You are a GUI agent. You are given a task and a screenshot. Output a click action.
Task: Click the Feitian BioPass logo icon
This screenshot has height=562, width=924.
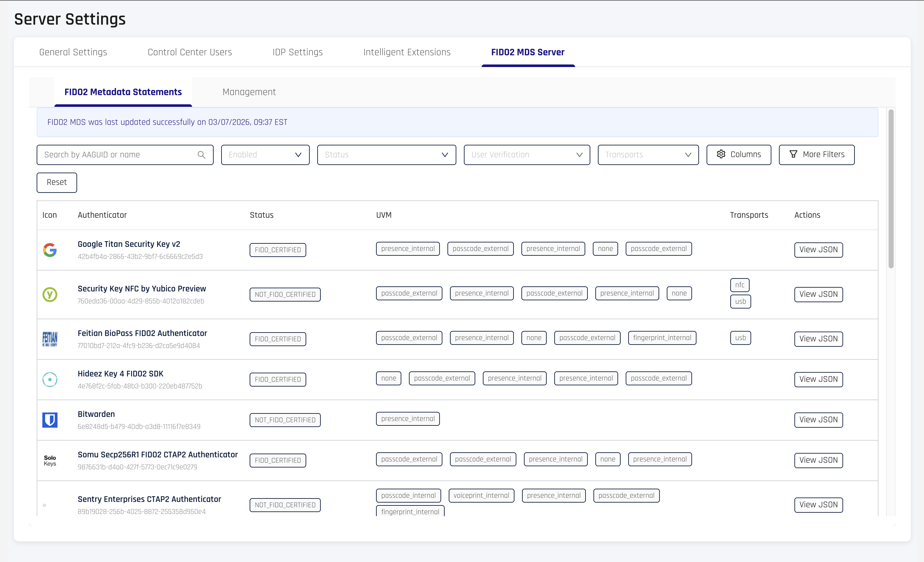point(50,339)
